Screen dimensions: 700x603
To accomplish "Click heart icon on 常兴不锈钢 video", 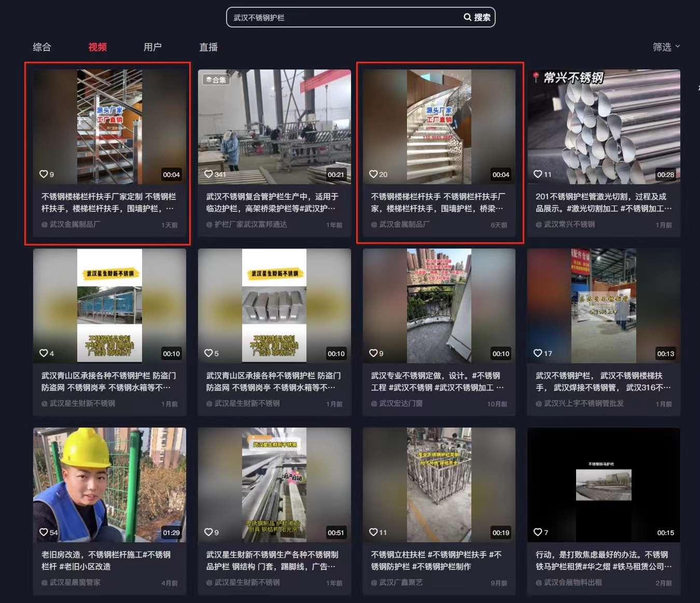I will click(538, 174).
